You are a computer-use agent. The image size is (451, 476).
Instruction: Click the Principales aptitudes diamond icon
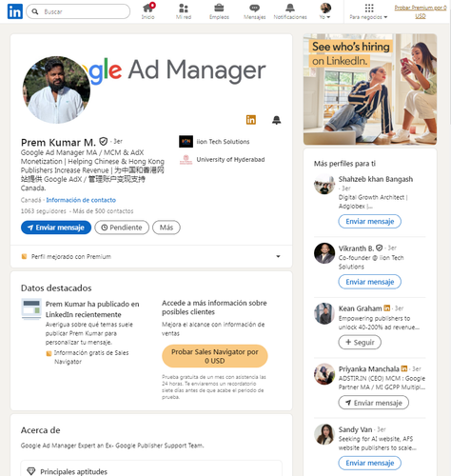31,471
